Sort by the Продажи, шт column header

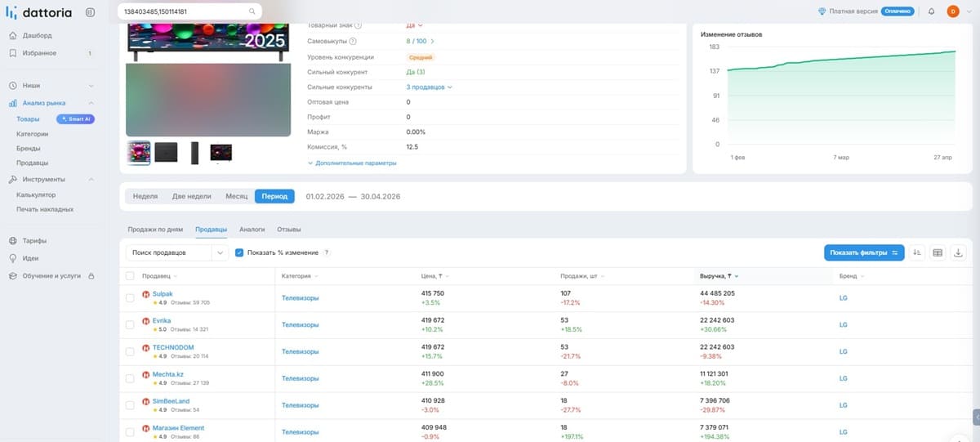582,276
